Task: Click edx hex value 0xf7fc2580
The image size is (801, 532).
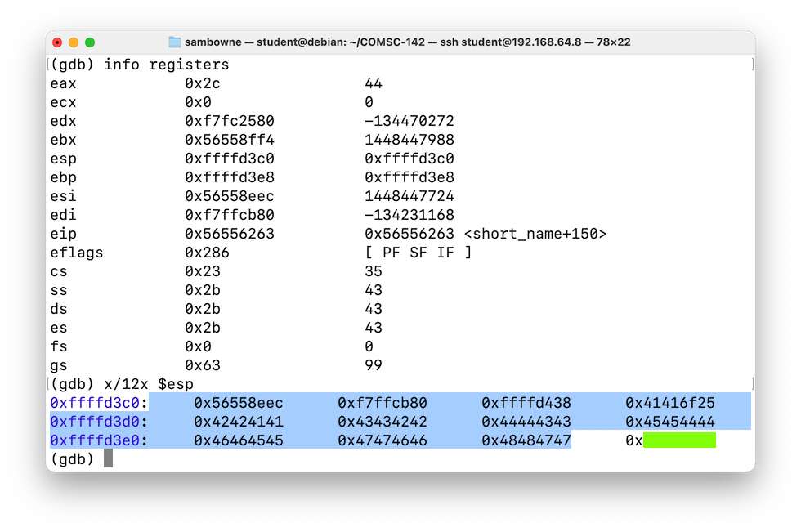Action: coord(230,121)
